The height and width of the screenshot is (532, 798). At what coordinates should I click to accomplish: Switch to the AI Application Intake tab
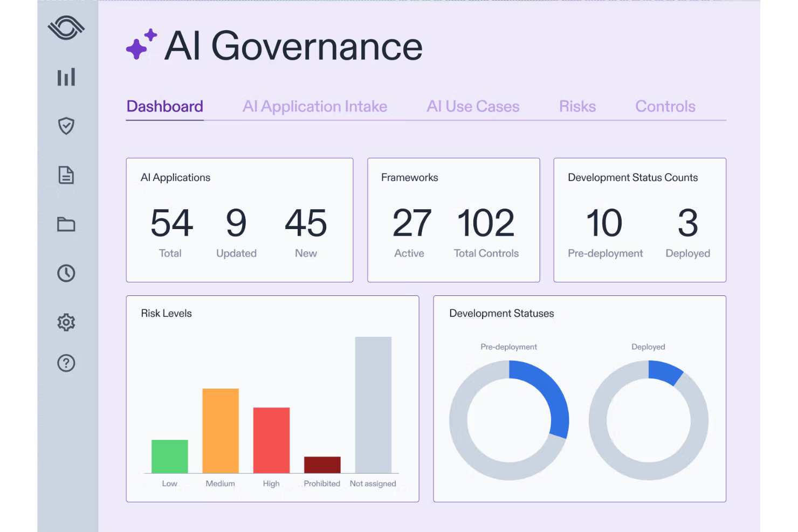pos(315,107)
